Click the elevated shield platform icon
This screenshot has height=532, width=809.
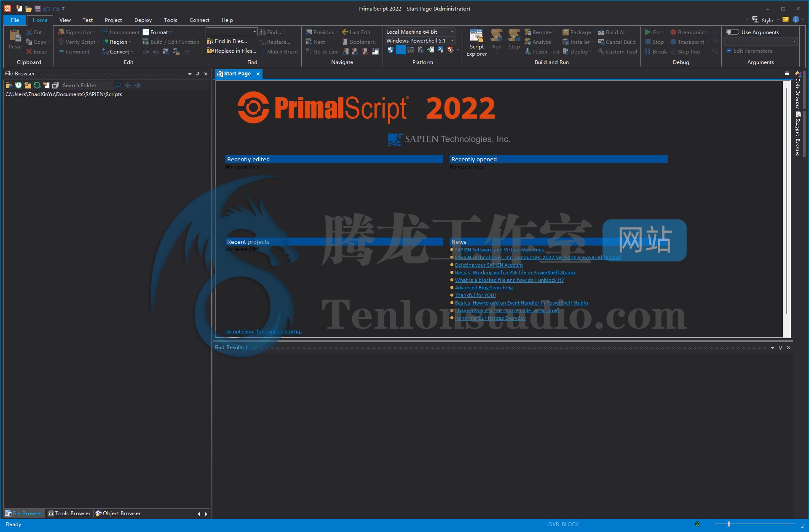click(x=391, y=50)
